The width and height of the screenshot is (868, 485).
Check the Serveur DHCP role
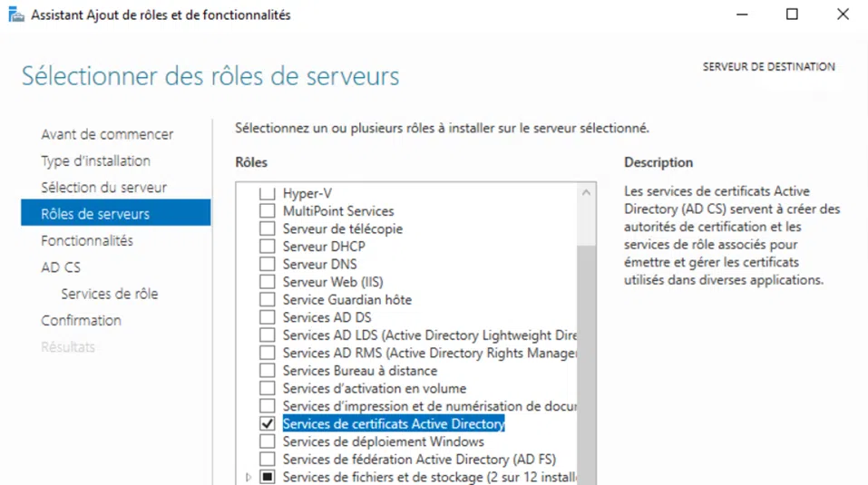point(267,247)
